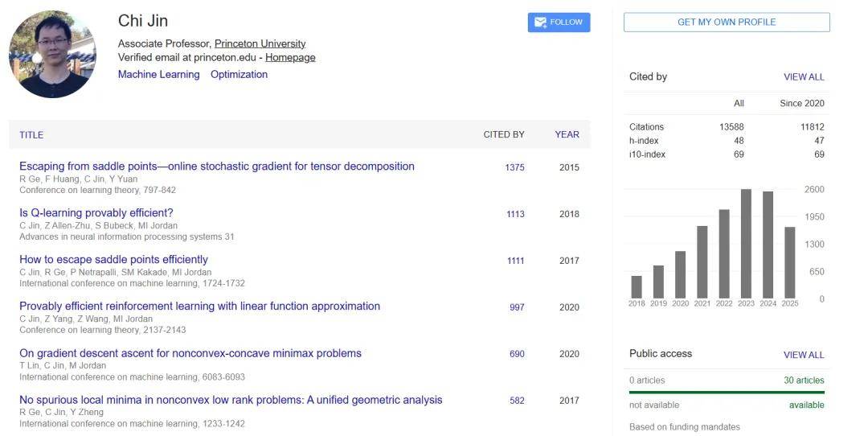868x436 pixels.
Task: Open the Princeton University link
Action: pos(260,43)
